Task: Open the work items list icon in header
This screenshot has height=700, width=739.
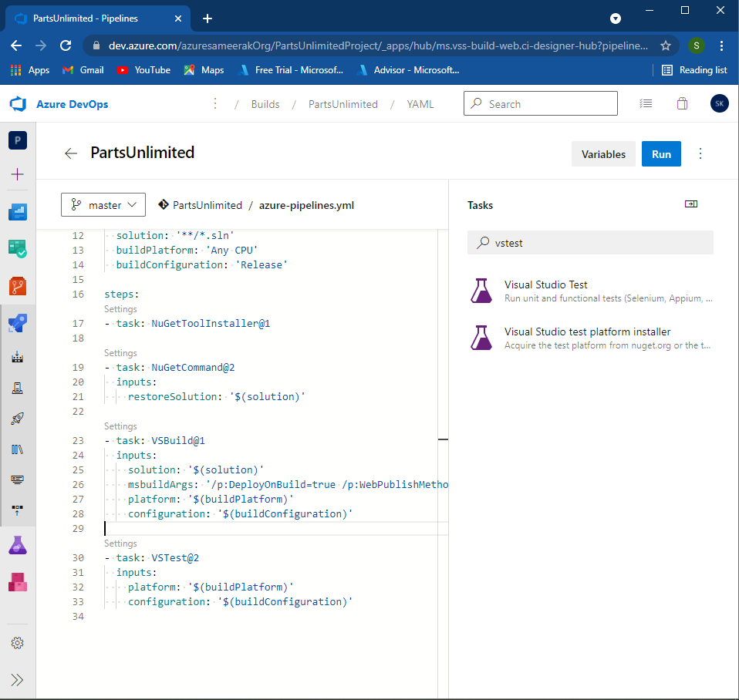Action: 646,103
